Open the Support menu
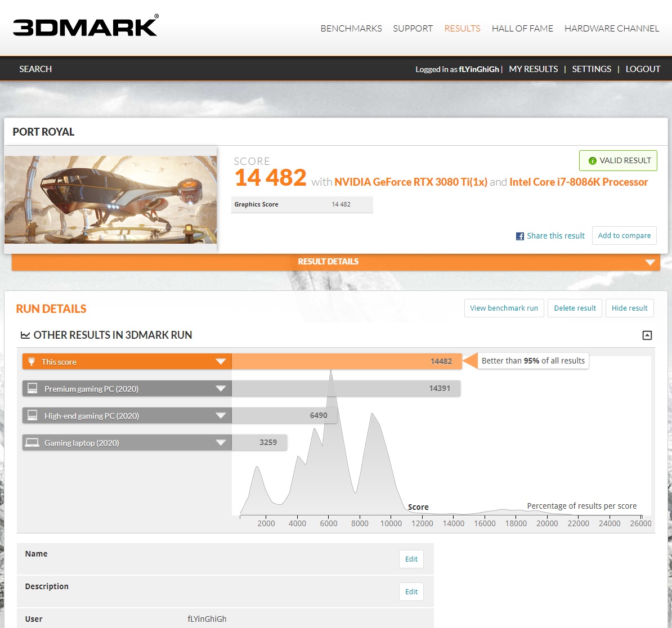This screenshot has width=672, height=628. click(x=413, y=28)
